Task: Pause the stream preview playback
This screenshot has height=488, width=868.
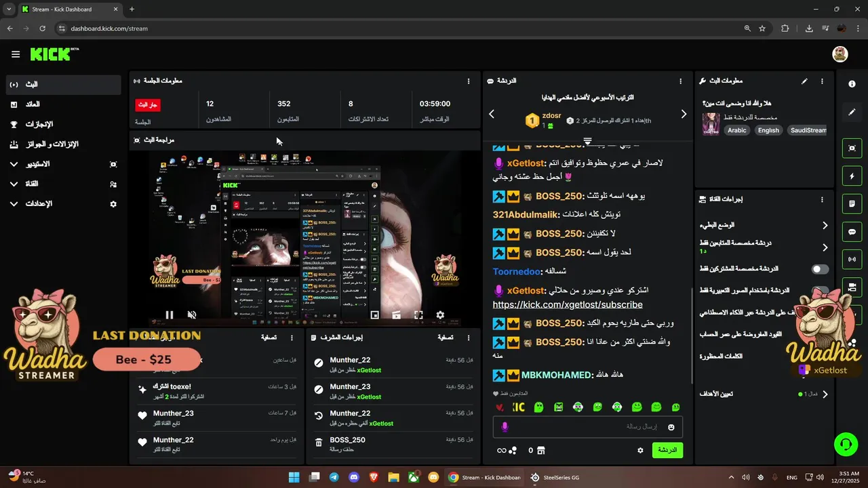Action: pyautogui.click(x=170, y=314)
